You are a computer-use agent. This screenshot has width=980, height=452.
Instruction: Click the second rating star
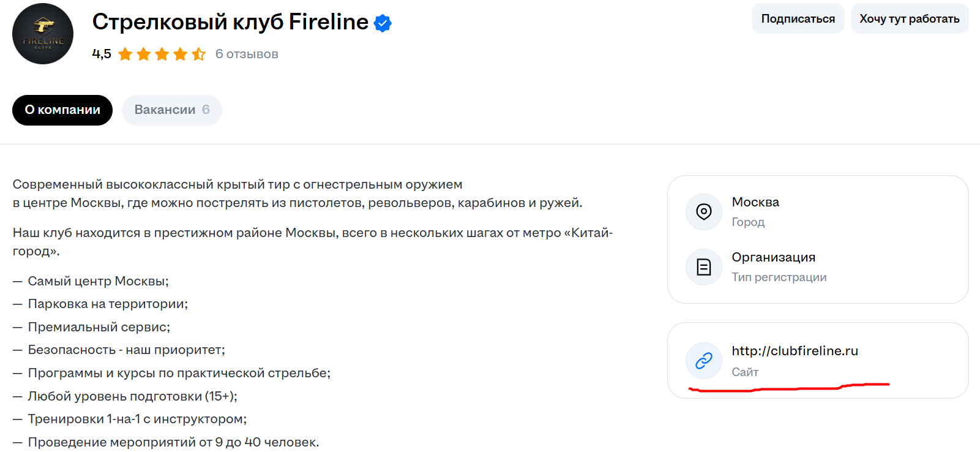tap(144, 55)
